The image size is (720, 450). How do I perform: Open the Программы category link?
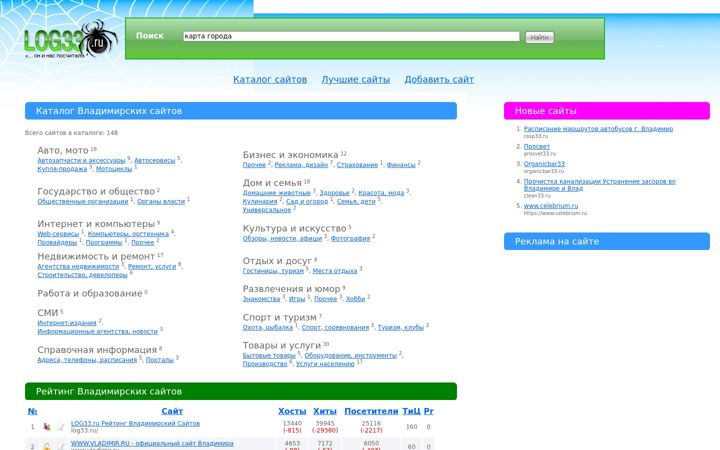point(104,242)
